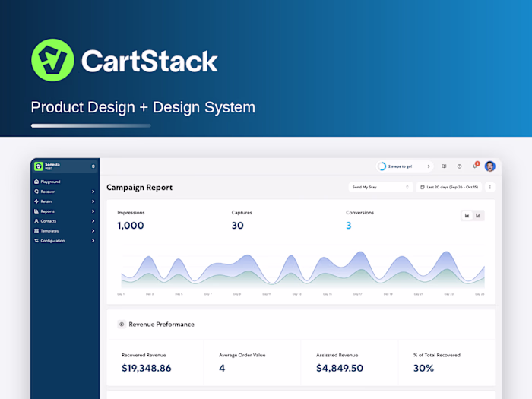Open the Last 20 days date range picker
The width and height of the screenshot is (532, 399).
[x=449, y=187]
